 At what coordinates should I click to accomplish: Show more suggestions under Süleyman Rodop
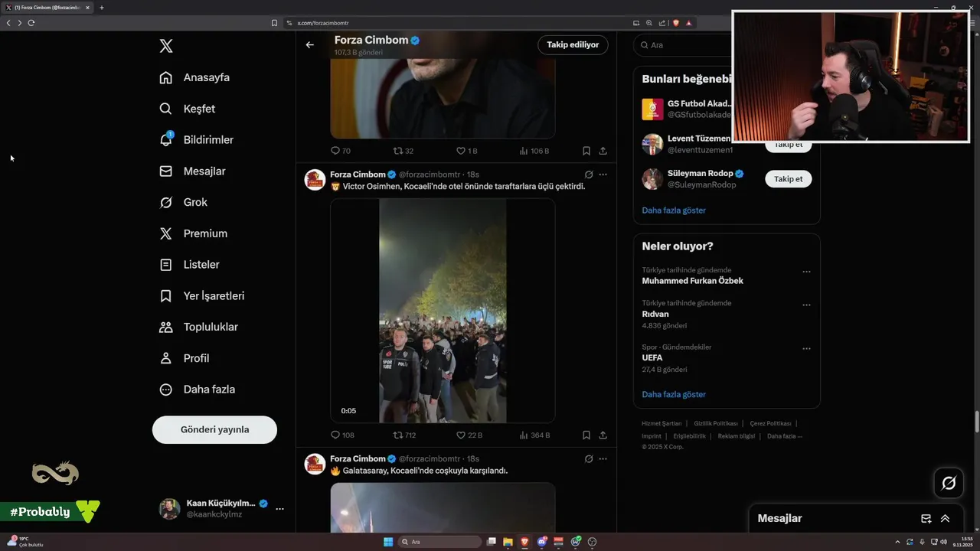[x=674, y=210]
